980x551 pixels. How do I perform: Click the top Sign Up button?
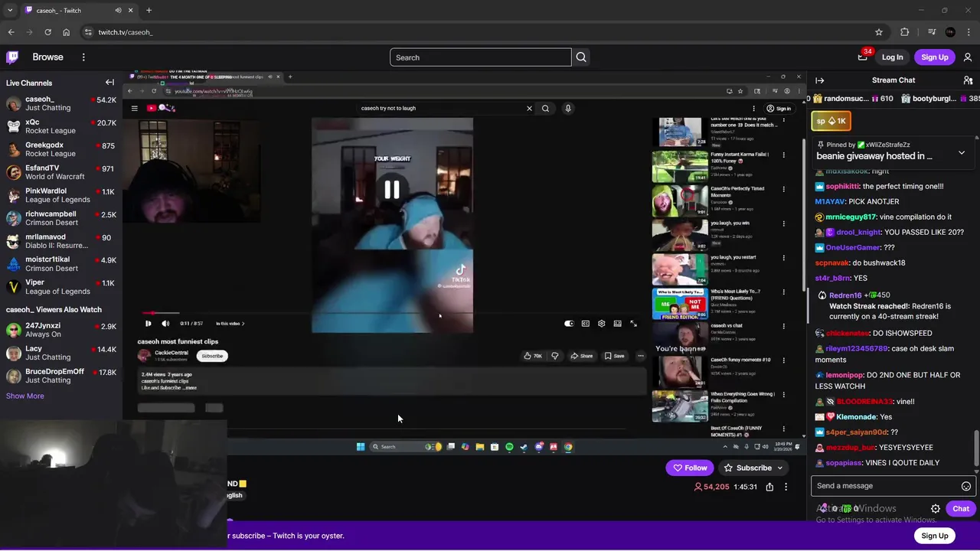(934, 57)
